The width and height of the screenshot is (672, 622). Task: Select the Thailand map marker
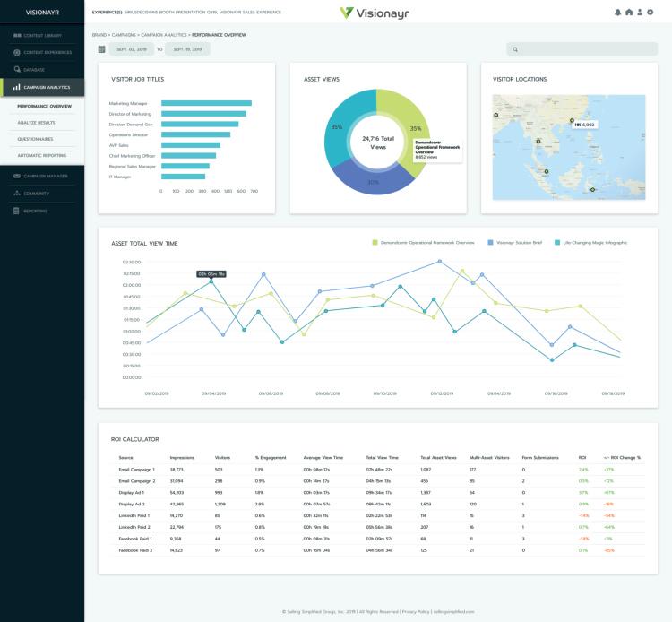tap(538, 141)
